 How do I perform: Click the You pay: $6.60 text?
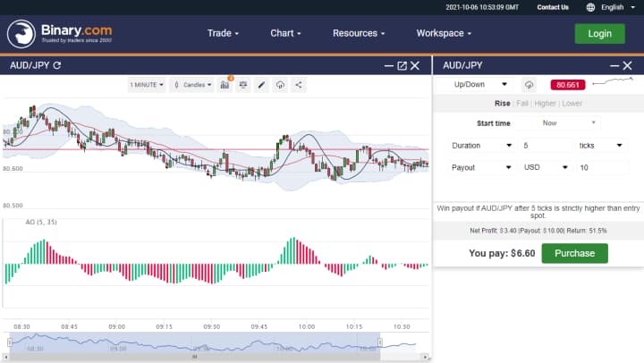[x=502, y=253]
